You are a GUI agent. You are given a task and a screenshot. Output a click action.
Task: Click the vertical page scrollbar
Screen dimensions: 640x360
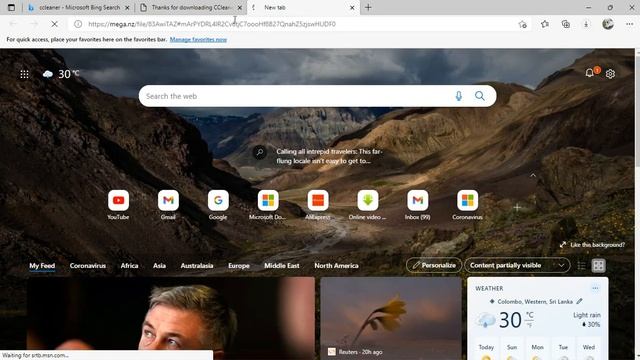(x=637, y=204)
